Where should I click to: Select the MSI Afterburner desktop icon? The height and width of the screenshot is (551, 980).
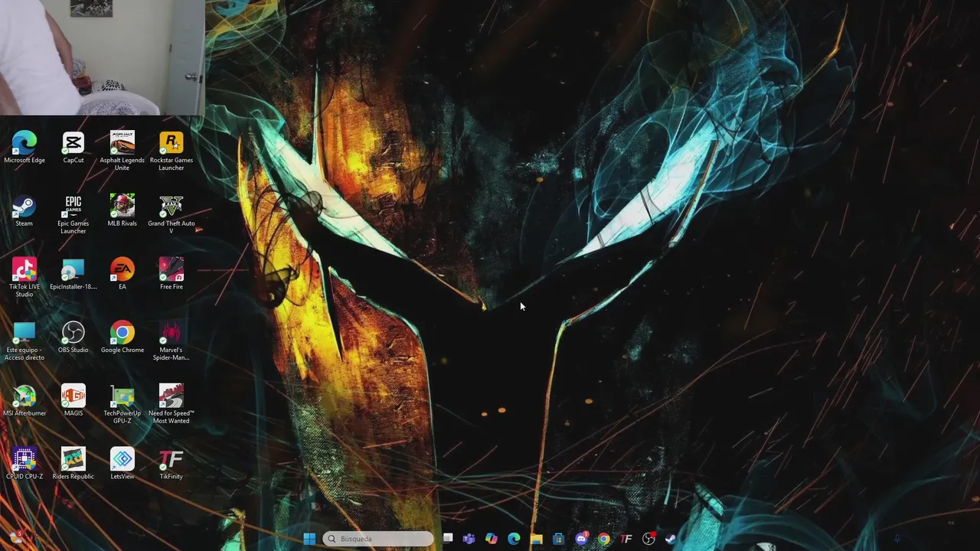coord(24,401)
